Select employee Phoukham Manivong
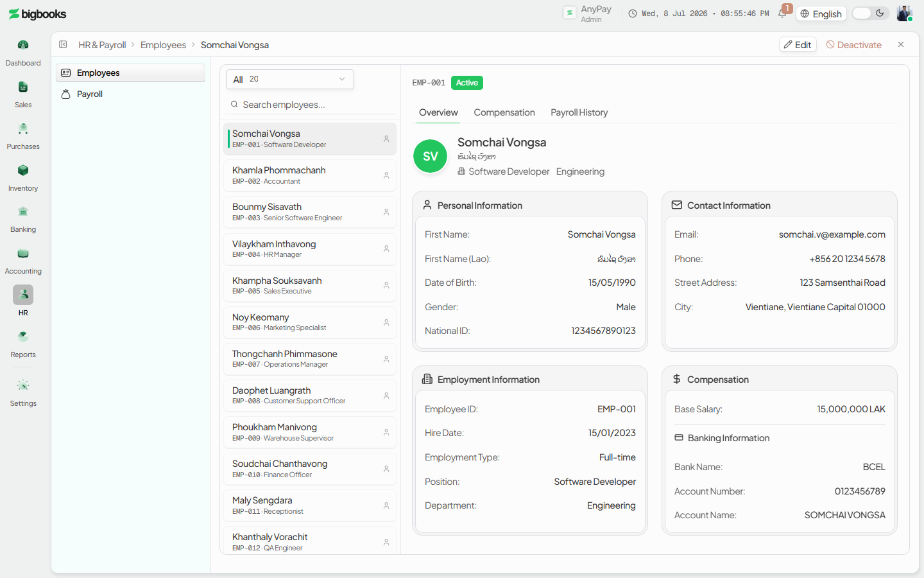Viewport: 924px width, 578px height. pyautogui.click(x=310, y=432)
